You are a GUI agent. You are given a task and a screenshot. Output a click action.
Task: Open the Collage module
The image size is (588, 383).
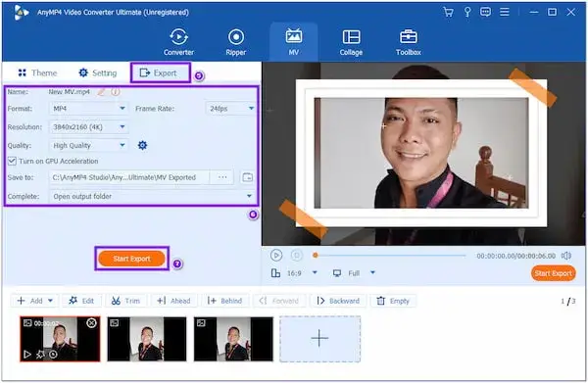(x=351, y=42)
